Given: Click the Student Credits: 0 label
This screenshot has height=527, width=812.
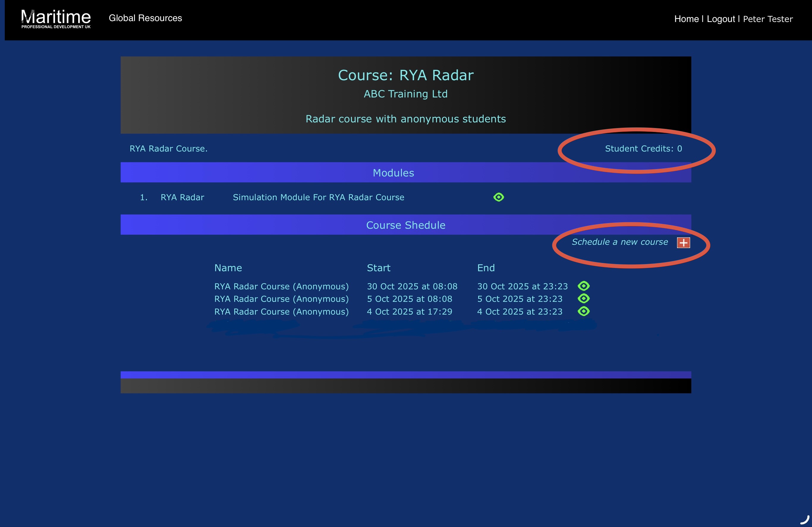Looking at the screenshot, I should point(643,149).
